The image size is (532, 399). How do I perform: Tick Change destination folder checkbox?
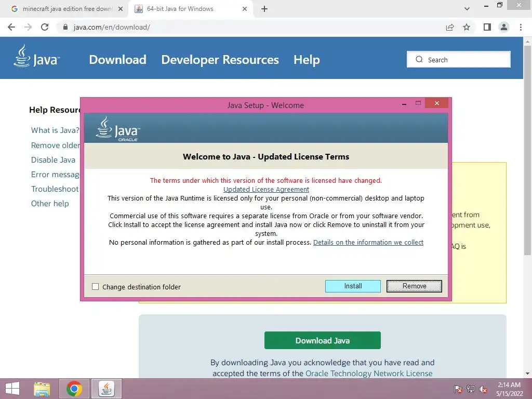point(96,287)
